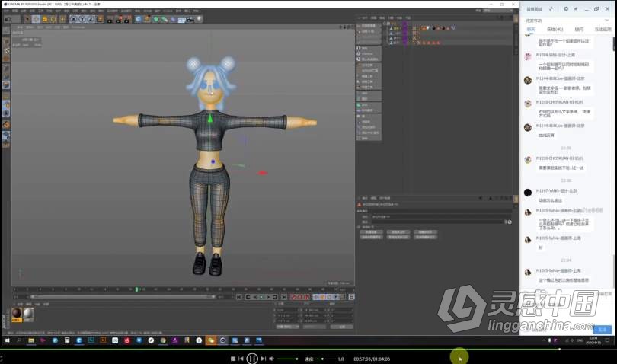Stop the video playback
The width and height of the screenshot is (617, 364).
[233, 359]
